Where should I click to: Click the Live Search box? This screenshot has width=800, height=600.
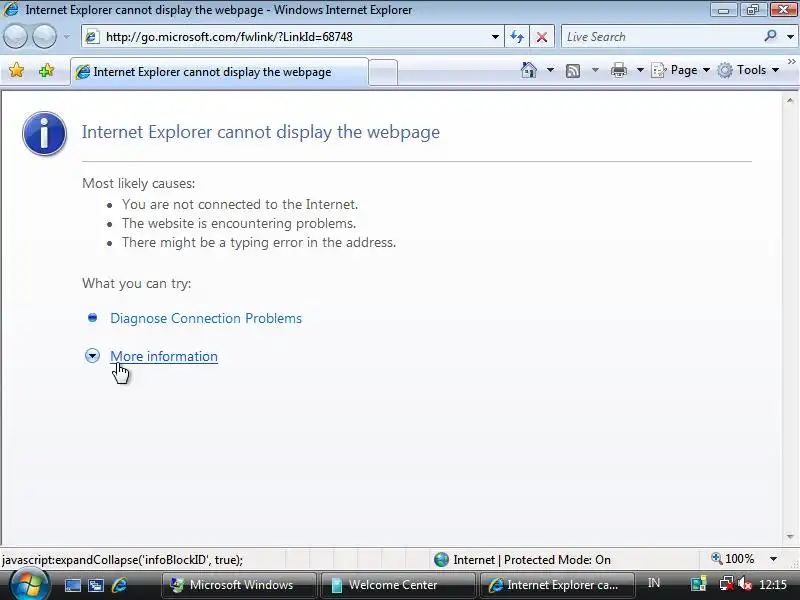(661, 37)
